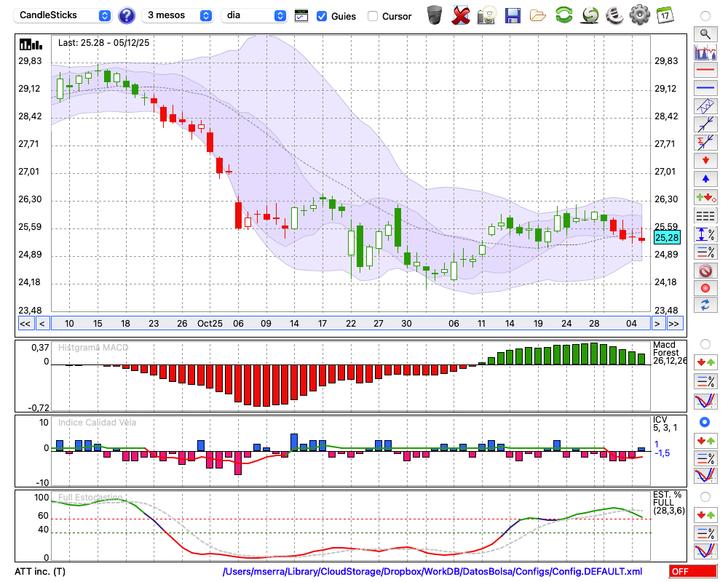
Task: Enable the Cursor checkbox
Action: point(373,16)
